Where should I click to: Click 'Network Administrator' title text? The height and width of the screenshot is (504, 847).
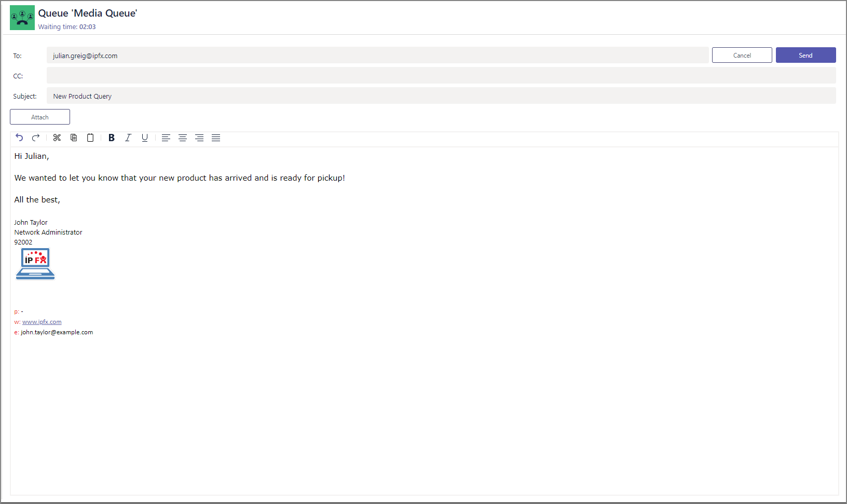tap(48, 232)
